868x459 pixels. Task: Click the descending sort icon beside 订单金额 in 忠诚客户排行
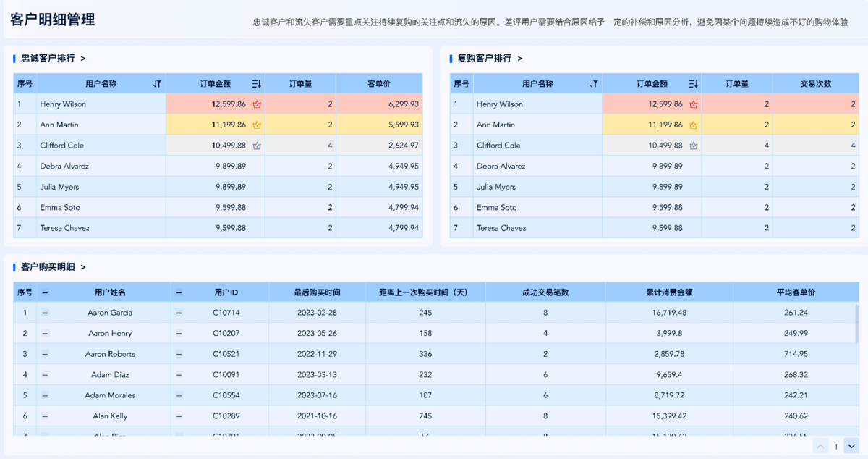(257, 84)
